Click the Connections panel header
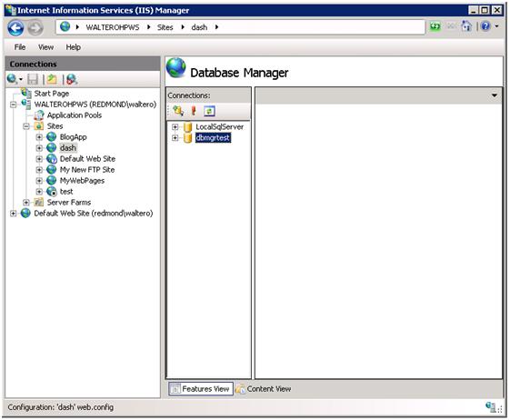This screenshot has width=510, height=420. coord(83,64)
